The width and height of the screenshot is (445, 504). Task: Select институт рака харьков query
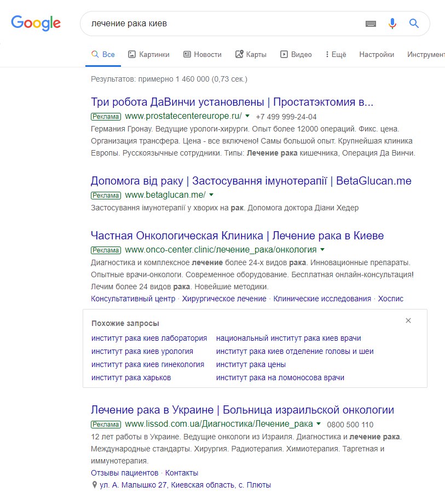[131, 377]
